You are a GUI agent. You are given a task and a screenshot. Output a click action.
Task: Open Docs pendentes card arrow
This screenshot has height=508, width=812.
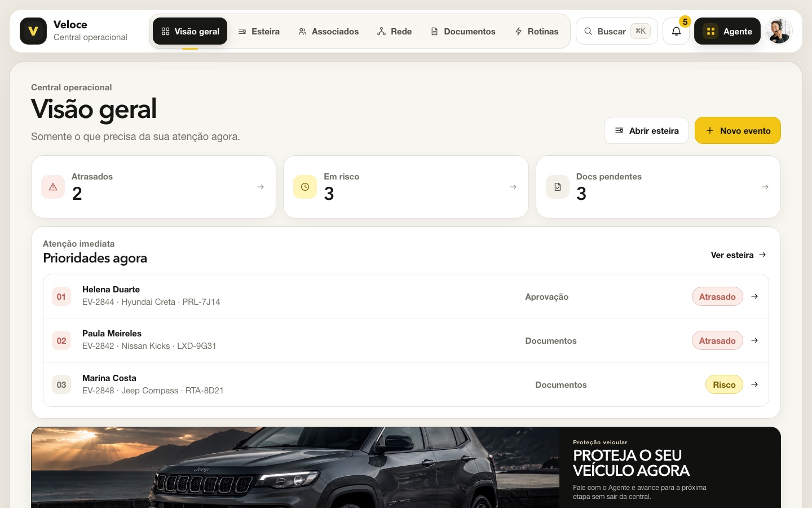(x=765, y=187)
